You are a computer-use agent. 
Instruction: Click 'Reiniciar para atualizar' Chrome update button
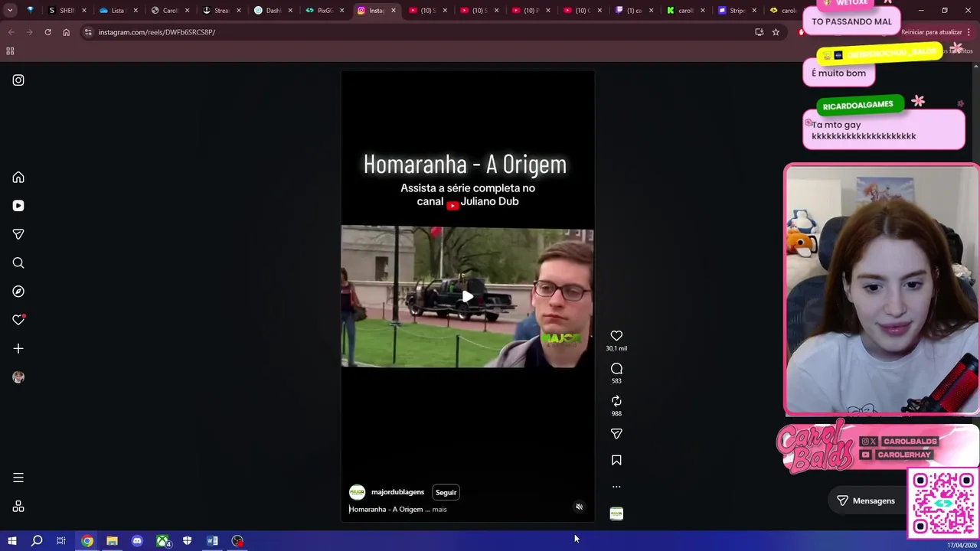[x=931, y=32]
